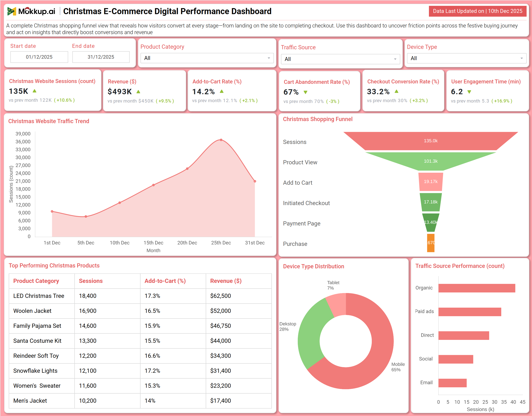Click the Cart Abandonment Rate card title

[317, 82]
